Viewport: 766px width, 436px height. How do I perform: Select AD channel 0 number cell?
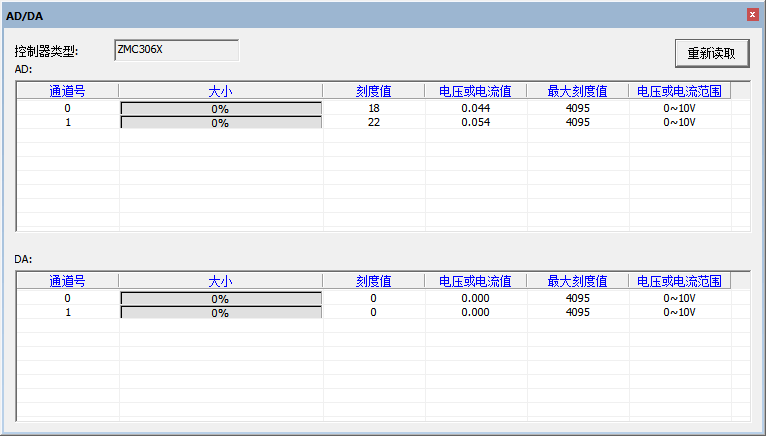(x=67, y=108)
